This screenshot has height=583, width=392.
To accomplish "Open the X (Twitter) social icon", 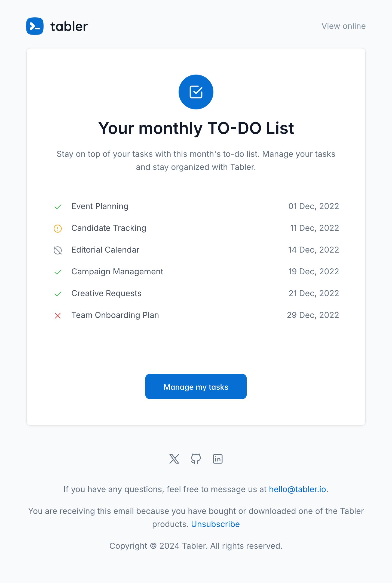I will point(174,459).
